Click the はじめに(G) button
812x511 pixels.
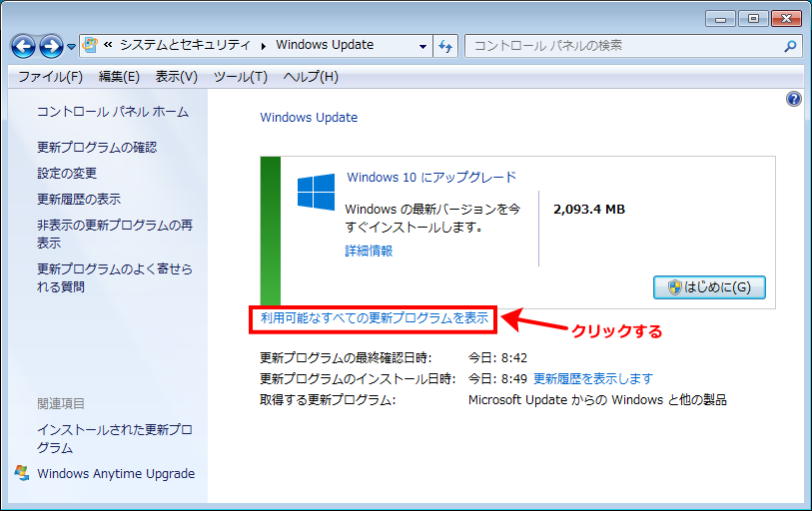709,287
